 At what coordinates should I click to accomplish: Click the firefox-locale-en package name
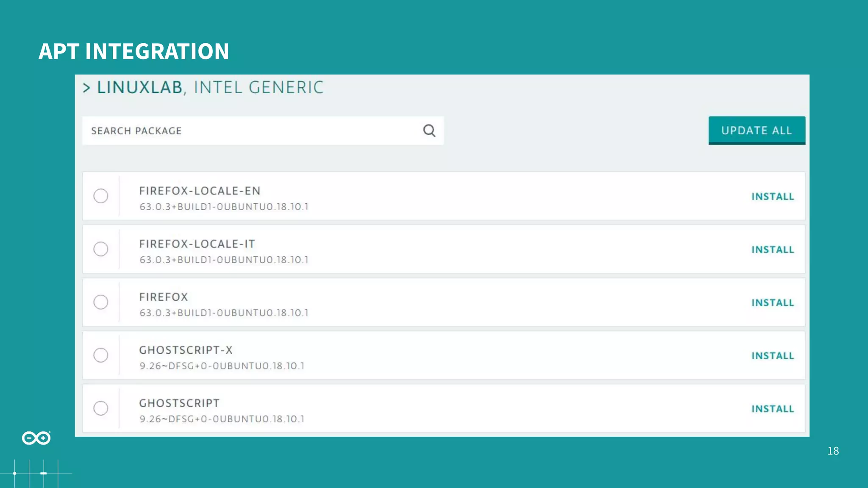click(200, 191)
